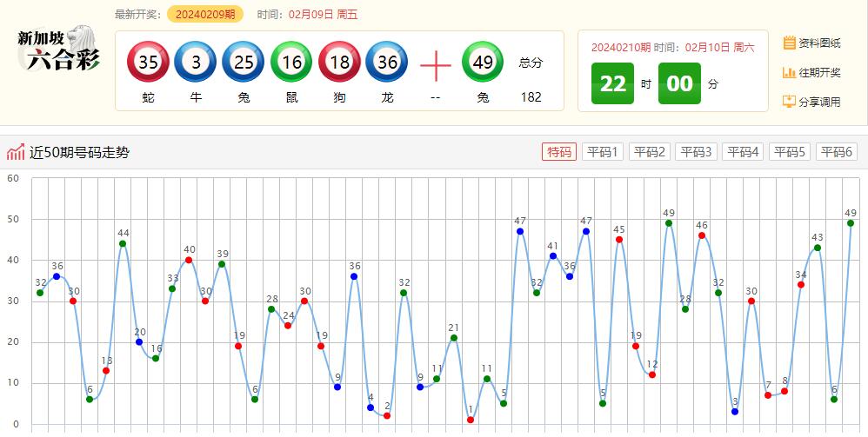Click the green special ball 49
This screenshot has width=868, height=437.
coord(483,63)
